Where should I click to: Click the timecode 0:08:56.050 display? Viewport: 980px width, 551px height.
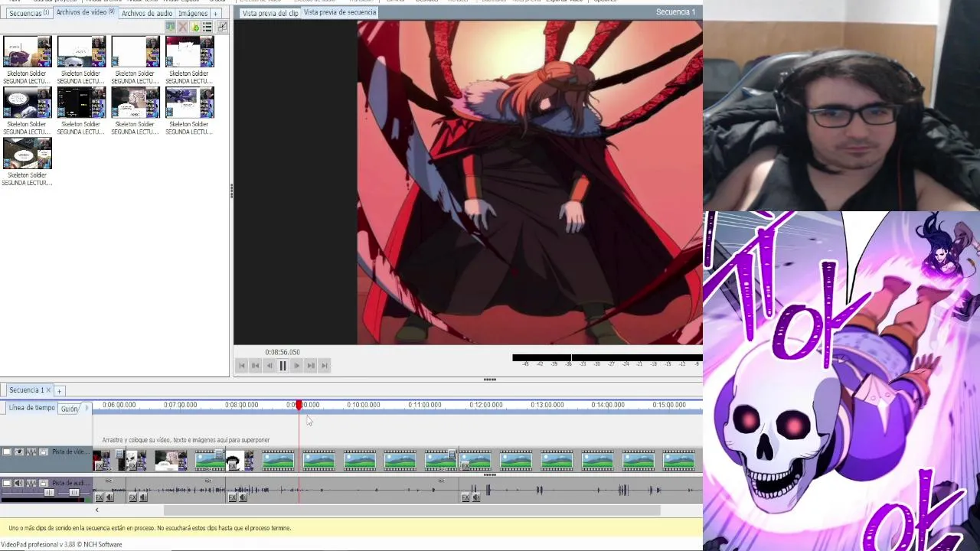tap(283, 352)
